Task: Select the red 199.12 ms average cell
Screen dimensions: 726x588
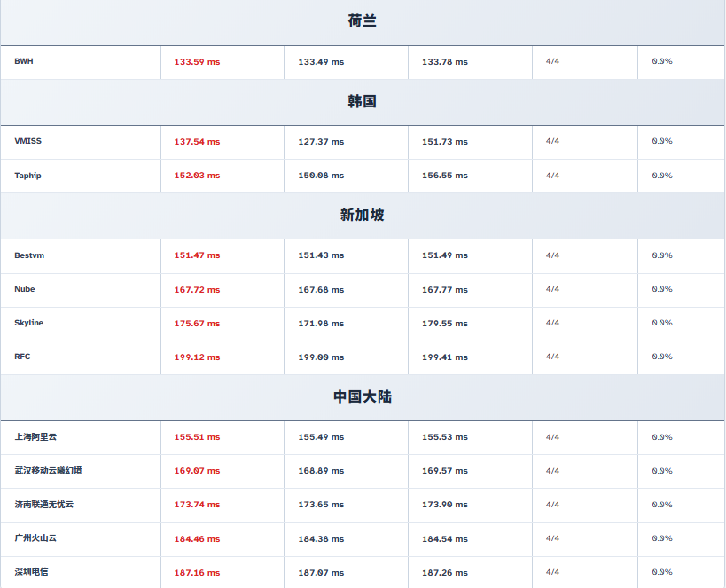Action: tap(197, 357)
